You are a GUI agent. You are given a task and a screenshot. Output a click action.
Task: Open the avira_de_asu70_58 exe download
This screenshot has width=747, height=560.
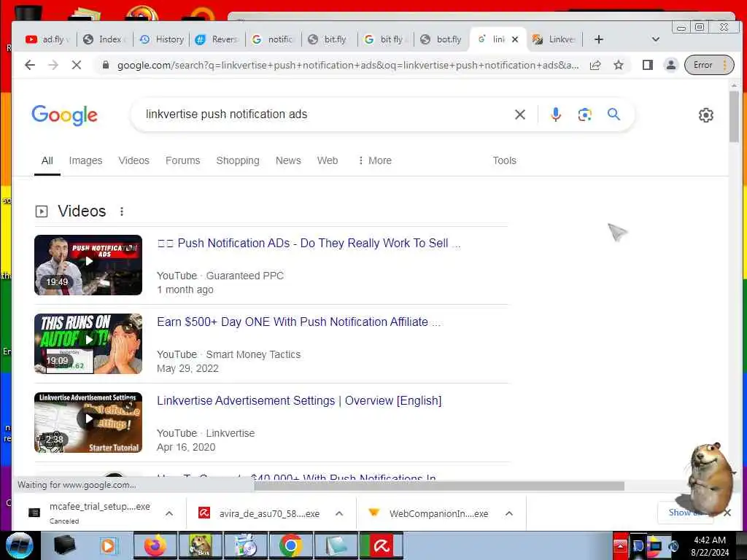pyautogui.click(x=260, y=513)
